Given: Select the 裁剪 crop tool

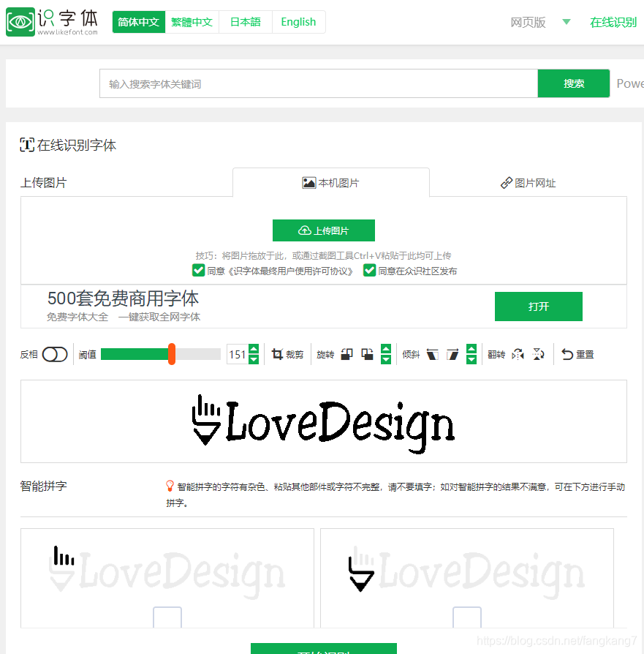Looking at the screenshot, I should click(x=287, y=355).
